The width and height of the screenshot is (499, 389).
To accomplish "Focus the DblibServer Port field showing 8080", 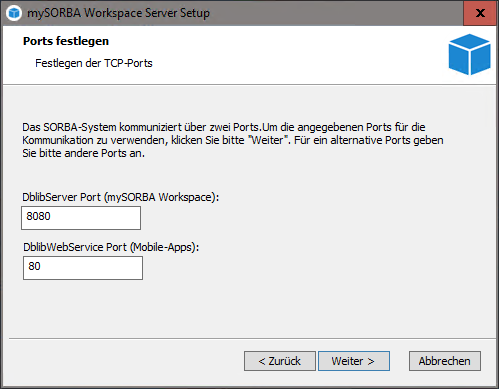I will (x=81, y=218).
